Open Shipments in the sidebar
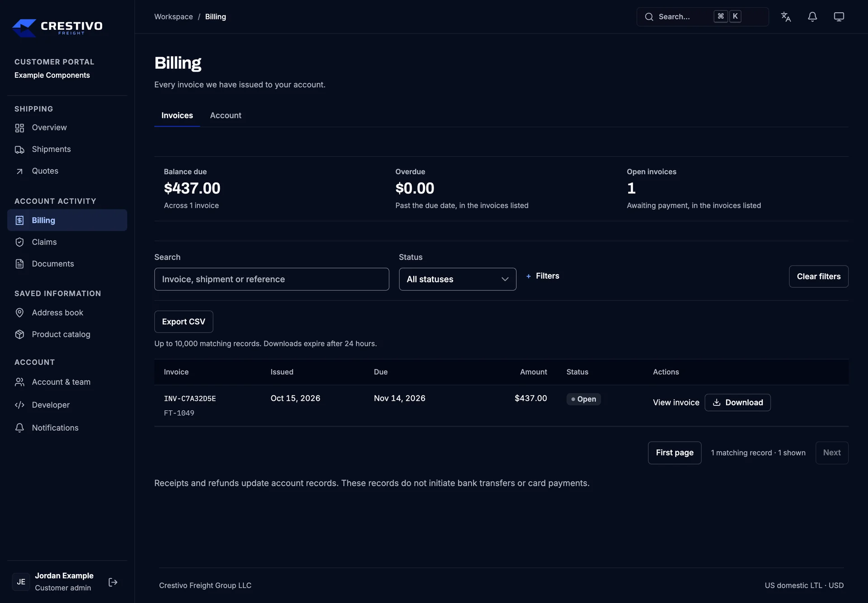 pyautogui.click(x=67, y=149)
